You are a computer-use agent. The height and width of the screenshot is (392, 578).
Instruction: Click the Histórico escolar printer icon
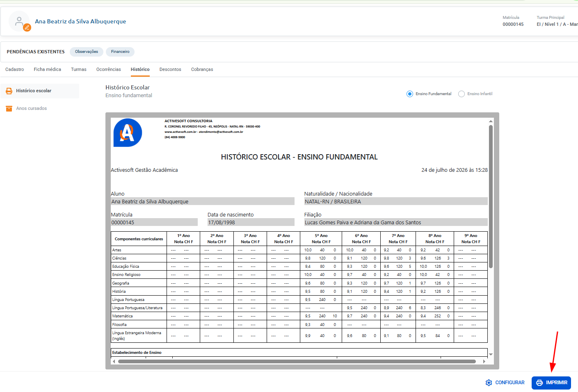coord(9,91)
